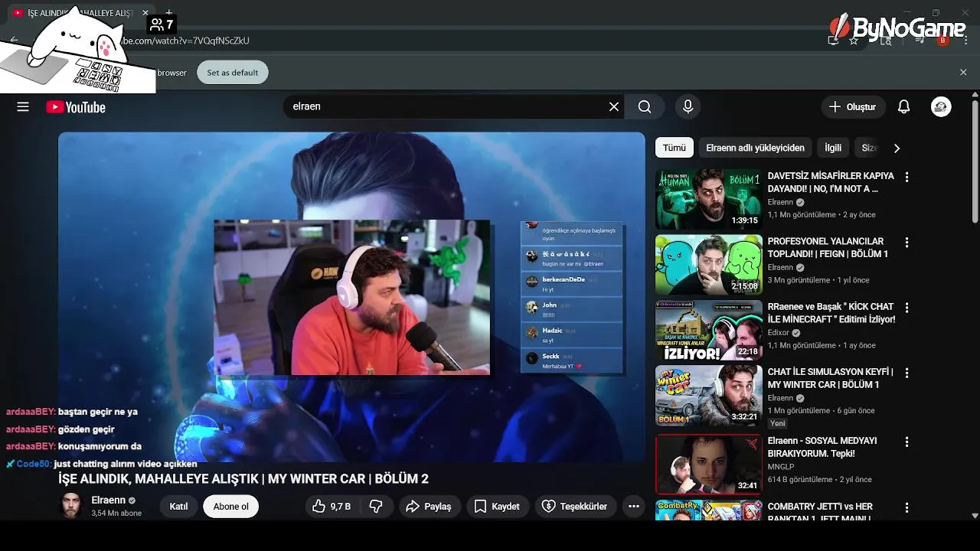Open thumbnail of SOSYAL MEDYAYI BIRAKIYORUM video

709,465
